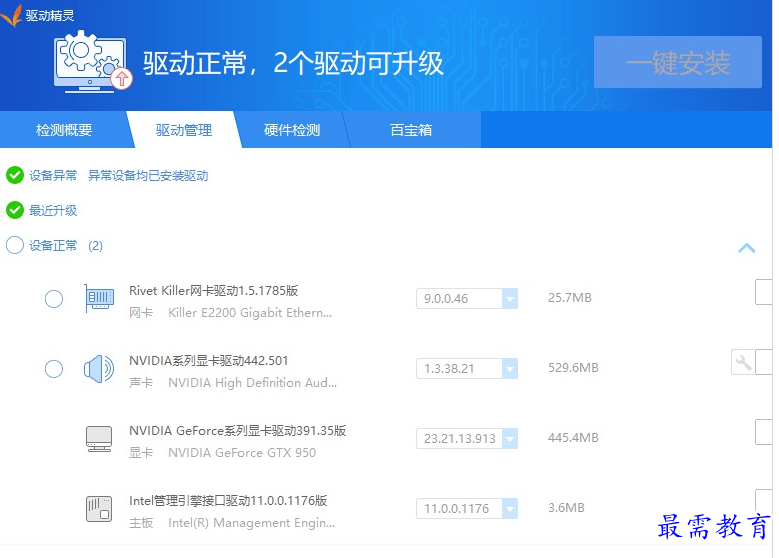Click green check icon beside 设备异常
Image resolution: width=779 pixels, height=558 pixels.
(15, 175)
